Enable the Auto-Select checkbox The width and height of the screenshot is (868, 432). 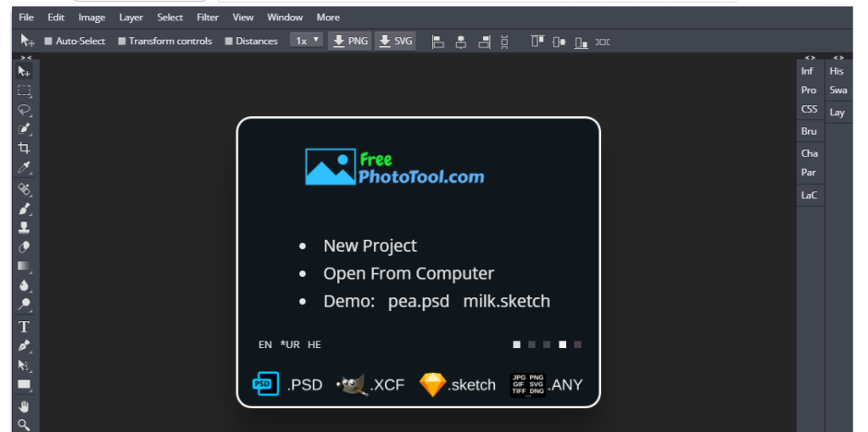(48, 41)
